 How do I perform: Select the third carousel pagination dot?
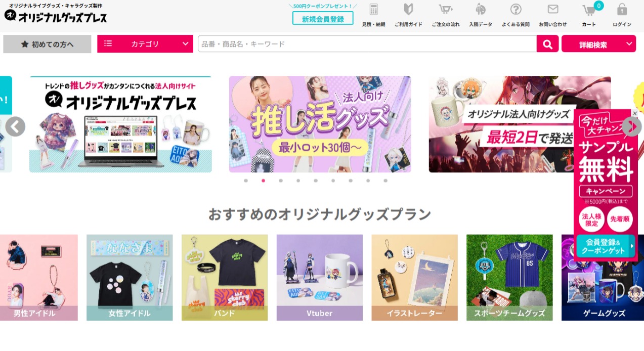(281, 181)
